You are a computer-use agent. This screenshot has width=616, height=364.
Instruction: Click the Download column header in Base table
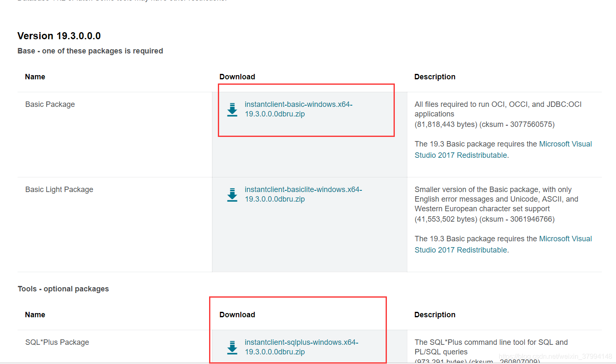coord(237,77)
